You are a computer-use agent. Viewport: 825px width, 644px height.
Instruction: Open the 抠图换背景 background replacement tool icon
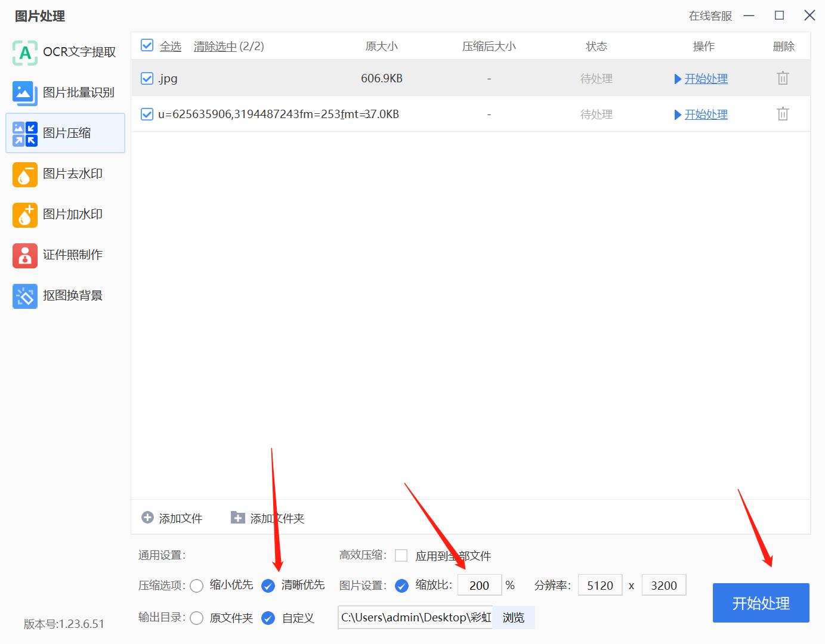[x=24, y=296]
